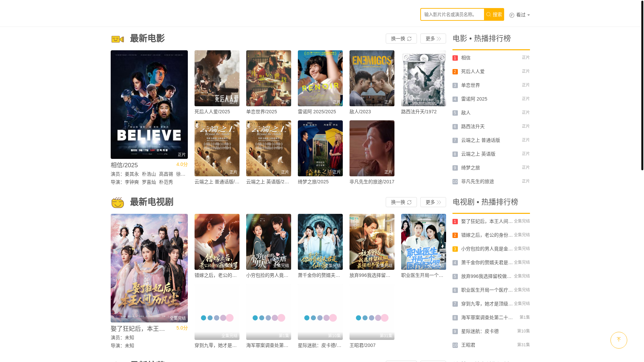This screenshot has width=644, height=362.
Task: Open the ENEMIGOS movie poster
Action: click(x=372, y=78)
